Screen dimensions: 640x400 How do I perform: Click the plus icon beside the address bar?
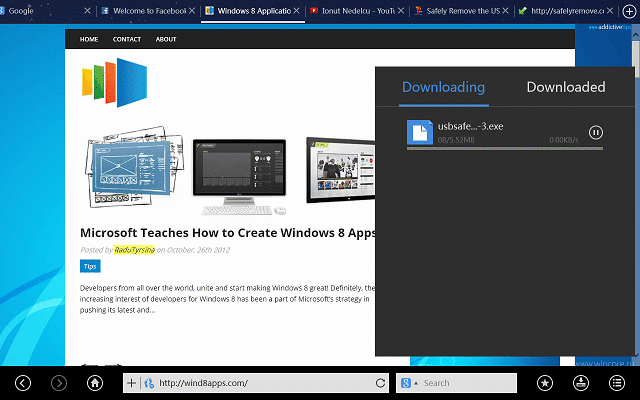[131, 383]
